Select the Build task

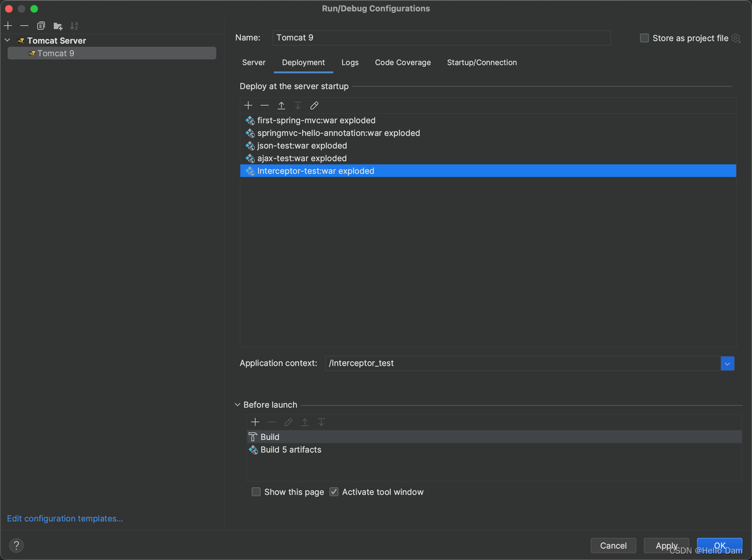coord(495,437)
